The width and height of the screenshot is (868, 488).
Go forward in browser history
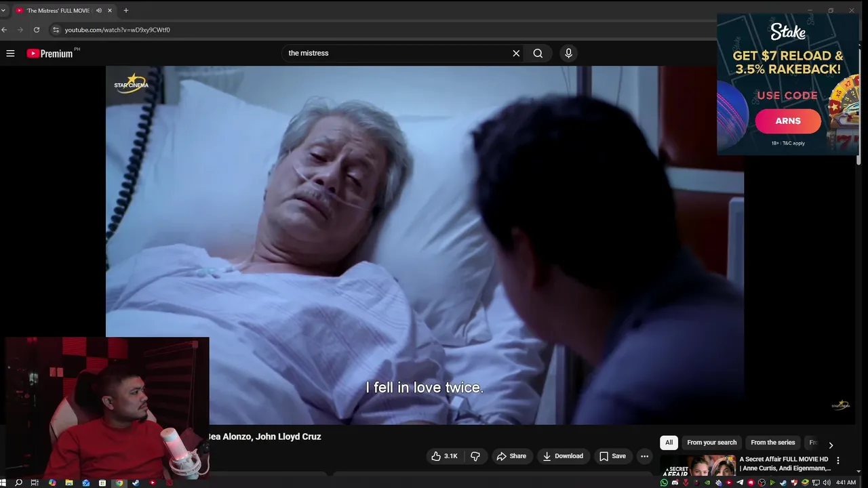click(20, 30)
